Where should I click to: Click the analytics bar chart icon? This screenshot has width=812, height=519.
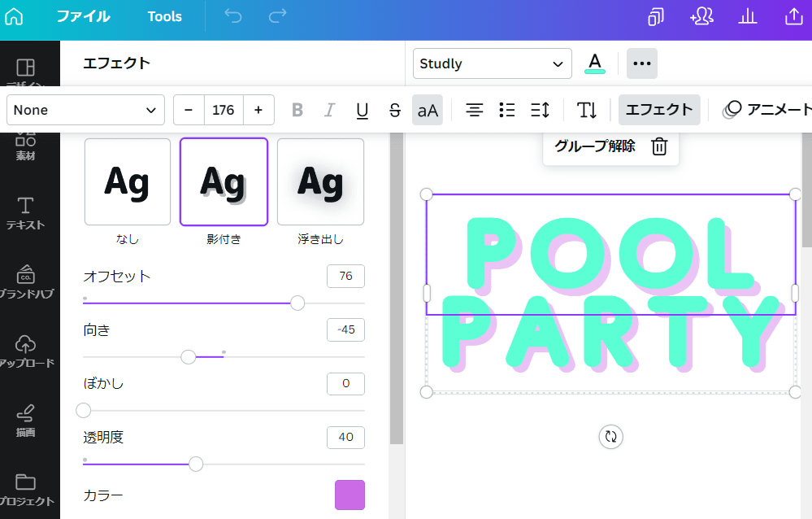(x=747, y=16)
